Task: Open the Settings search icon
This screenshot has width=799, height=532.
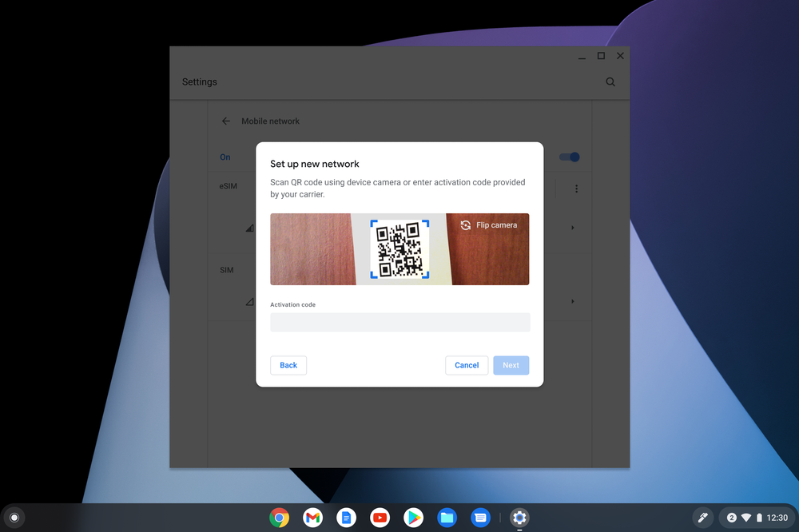Action: coord(610,81)
